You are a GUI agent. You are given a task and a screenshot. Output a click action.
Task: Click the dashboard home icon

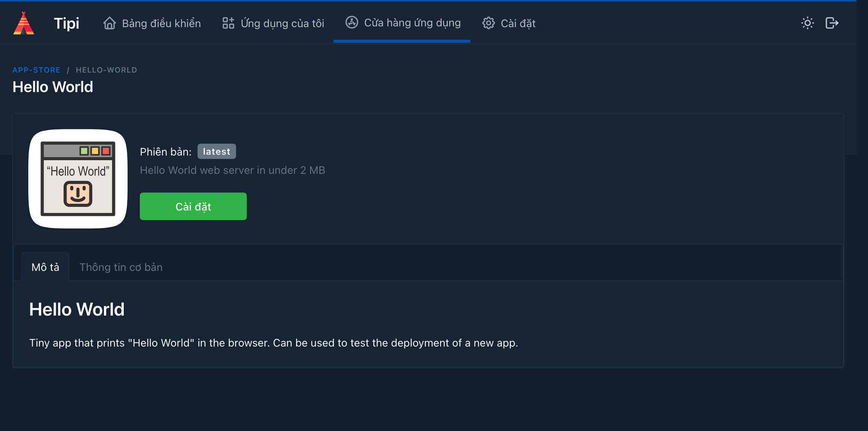click(x=110, y=23)
